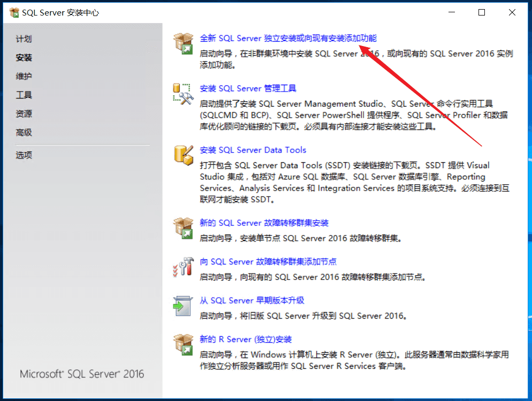Click the description about 在非群集环境中安装 SQL Server
The image size is (532, 401).
[x=356, y=59]
